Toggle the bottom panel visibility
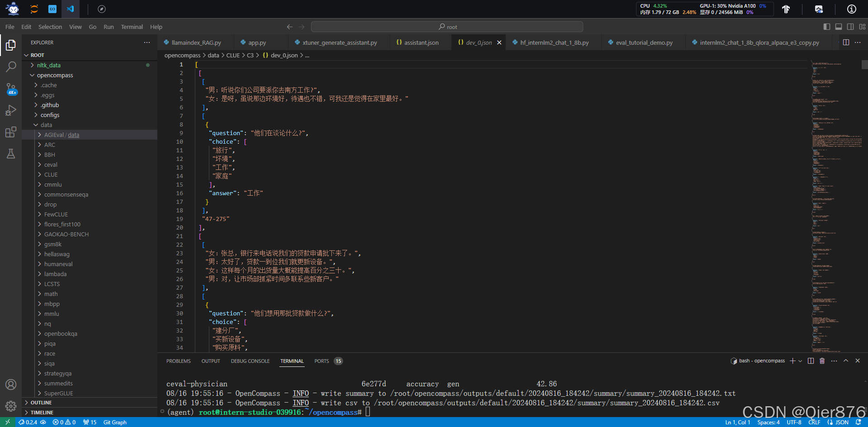The image size is (868, 427). point(839,27)
